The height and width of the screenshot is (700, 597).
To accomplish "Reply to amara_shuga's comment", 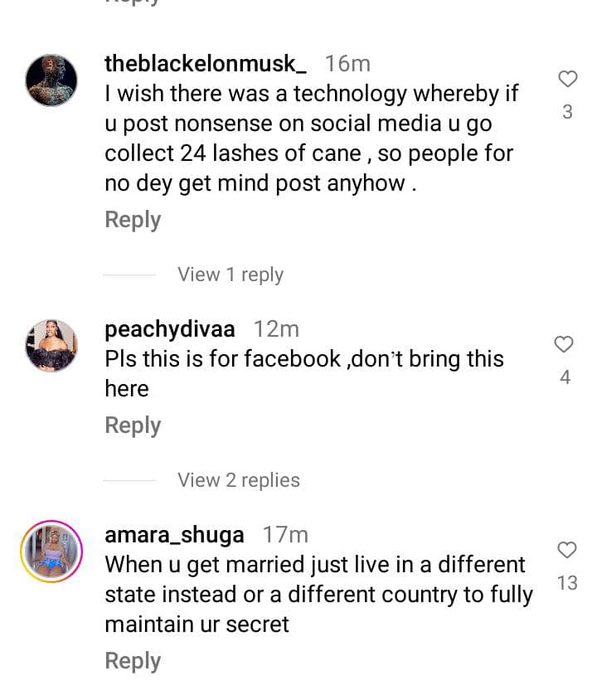I will pyautogui.click(x=133, y=661).
